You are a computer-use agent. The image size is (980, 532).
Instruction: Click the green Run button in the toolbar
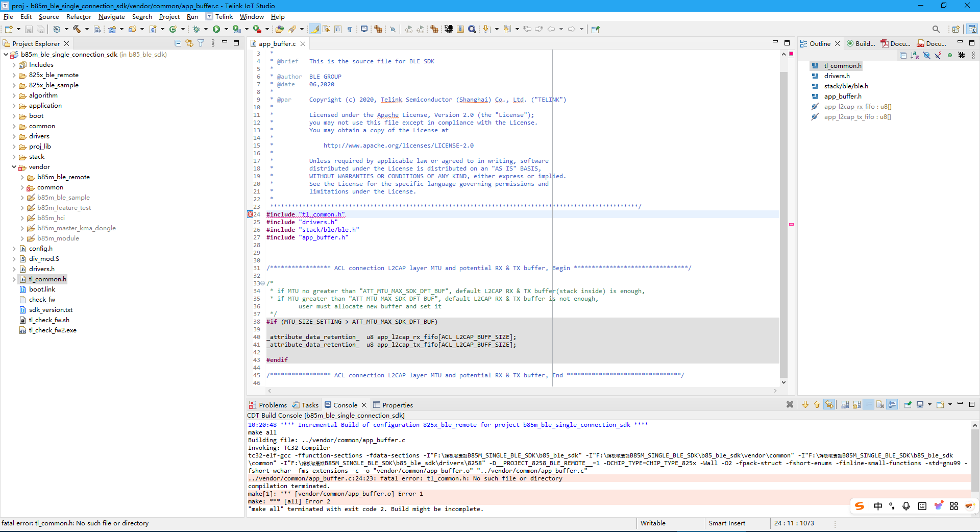click(x=216, y=29)
